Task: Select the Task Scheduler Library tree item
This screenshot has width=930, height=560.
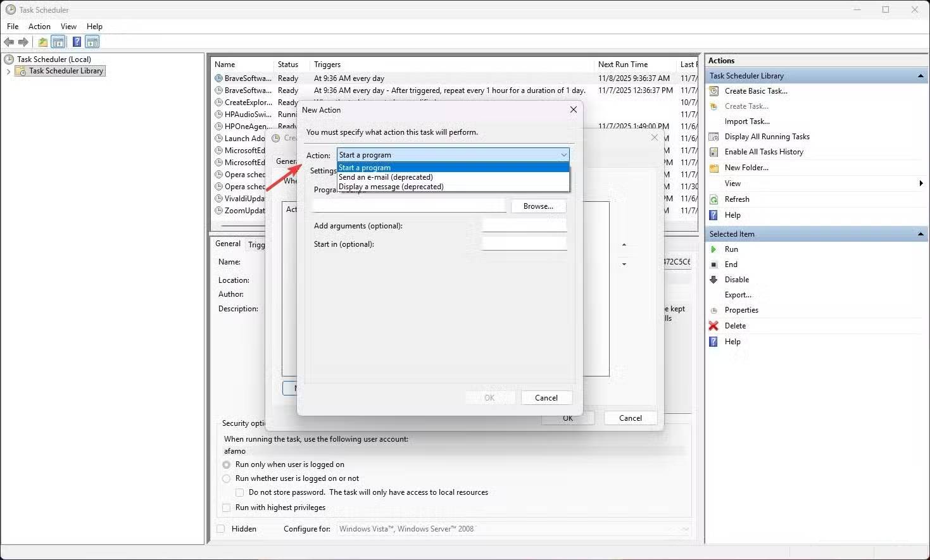Action: 66,72
